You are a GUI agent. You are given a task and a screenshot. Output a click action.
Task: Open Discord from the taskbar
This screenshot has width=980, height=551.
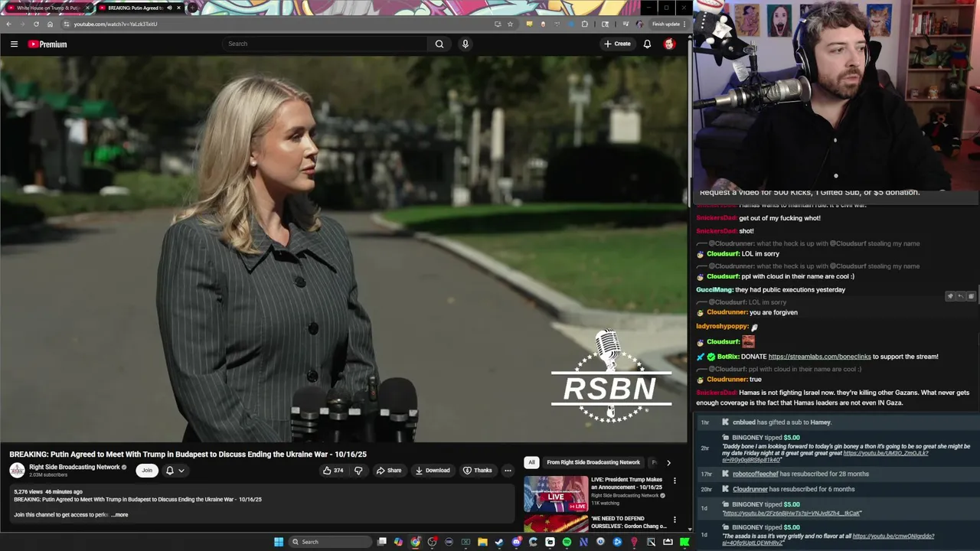pyautogui.click(x=516, y=542)
